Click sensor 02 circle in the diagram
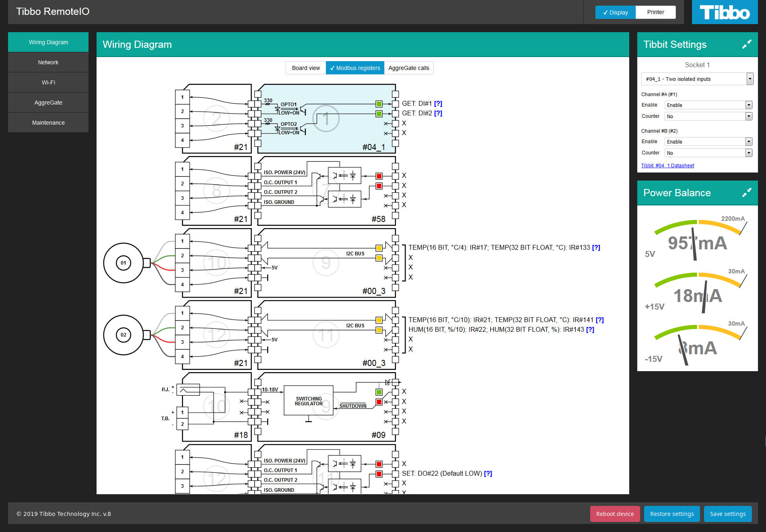 [x=124, y=335]
